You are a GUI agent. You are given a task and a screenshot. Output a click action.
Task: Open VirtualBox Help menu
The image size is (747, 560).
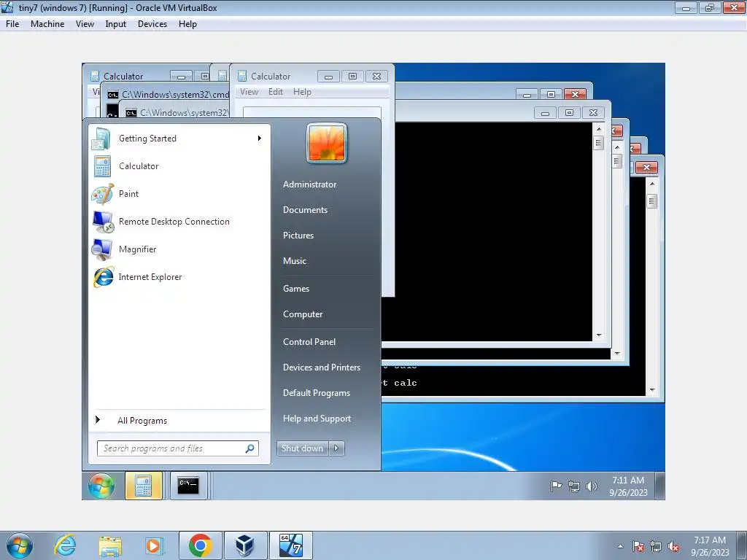[x=187, y=24]
